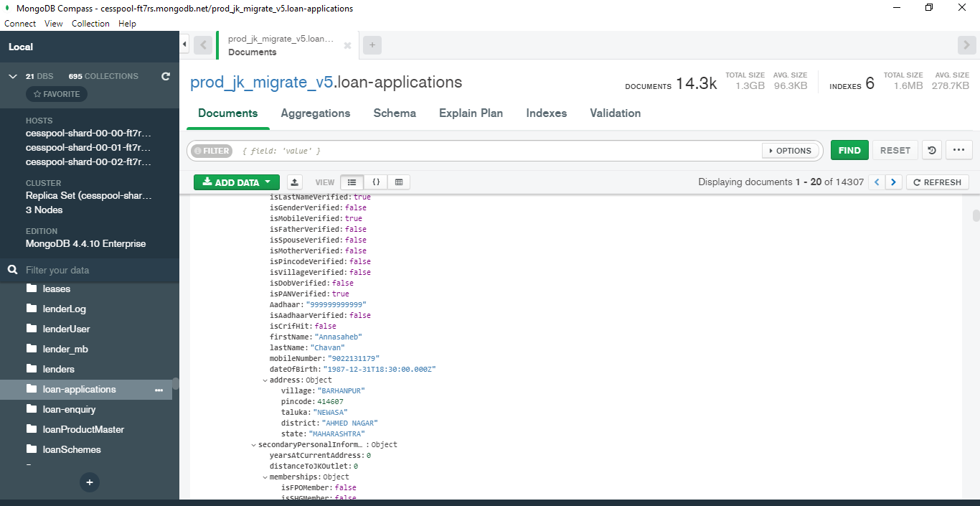Viewport: 980px width, 506px height.
Task: Click the filter query input field
Action: click(495, 151)
